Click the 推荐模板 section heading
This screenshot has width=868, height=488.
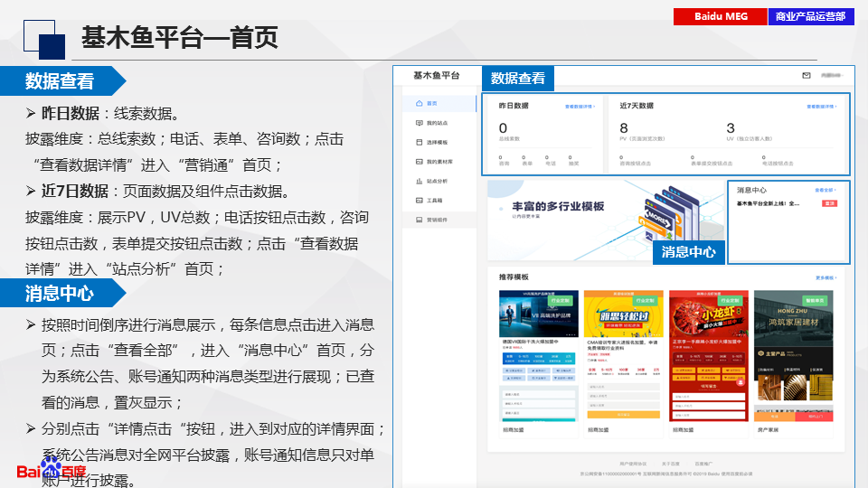click(x=514, y=277)
